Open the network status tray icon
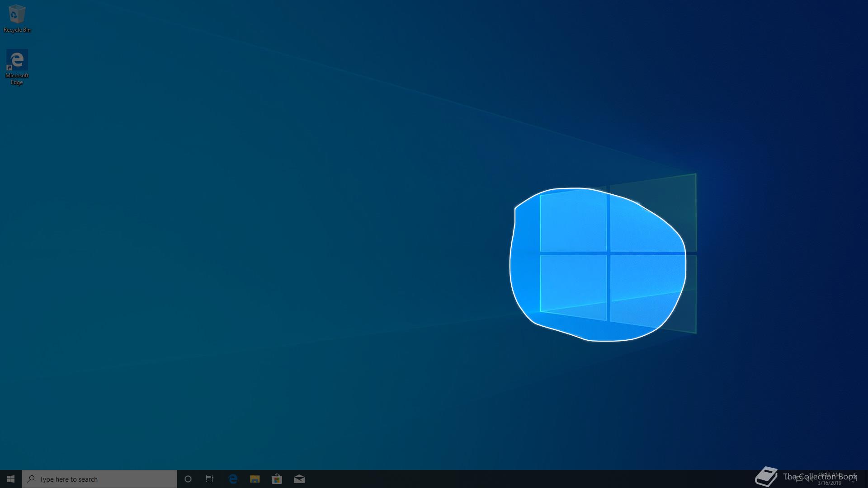This screenshot has width=868, height=488. 799,479
